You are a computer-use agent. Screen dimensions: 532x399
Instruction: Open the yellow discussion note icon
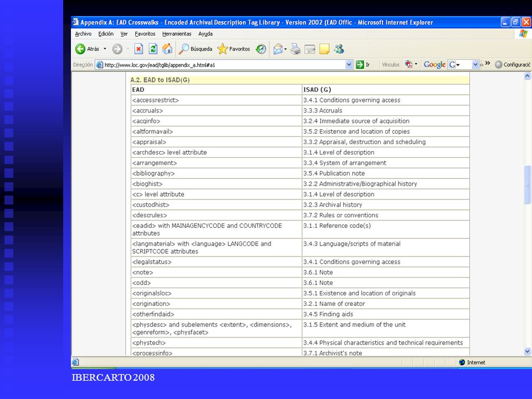pos(324,49)
